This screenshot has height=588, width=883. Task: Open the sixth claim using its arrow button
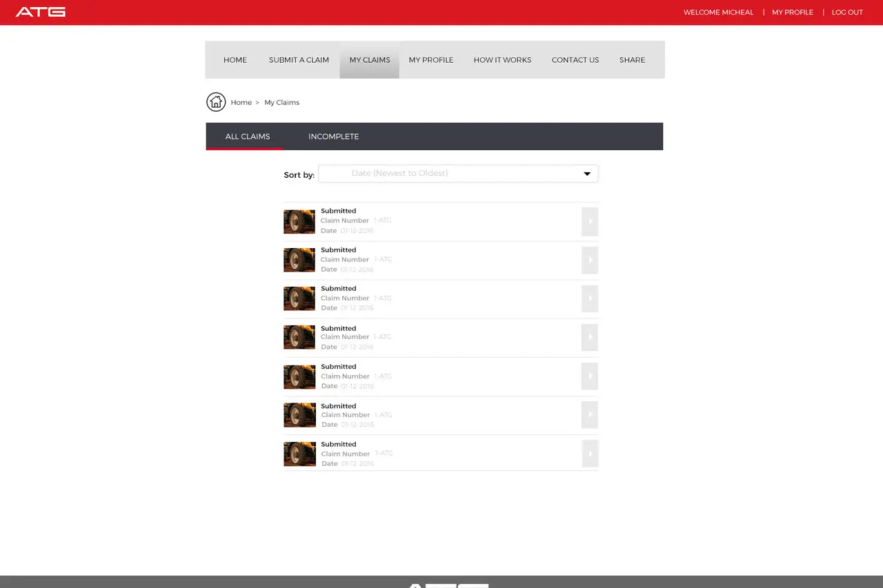590,415
